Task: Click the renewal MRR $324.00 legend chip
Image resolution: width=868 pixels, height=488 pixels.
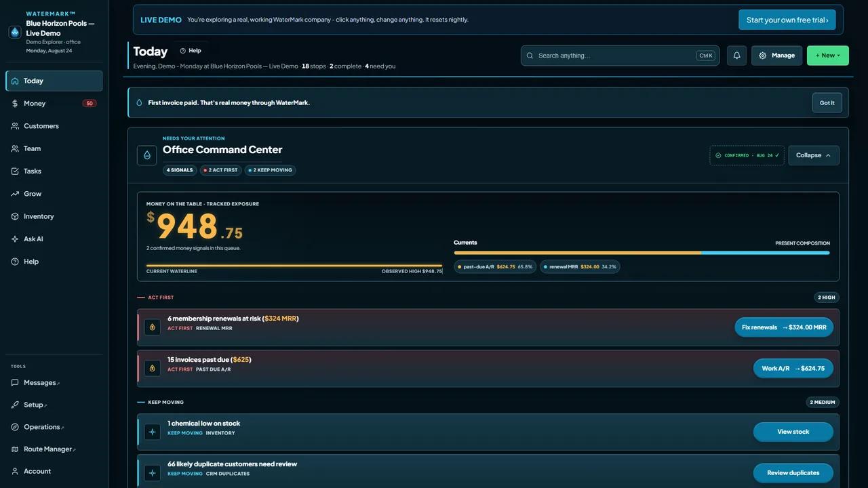Action: pos(580,267)
